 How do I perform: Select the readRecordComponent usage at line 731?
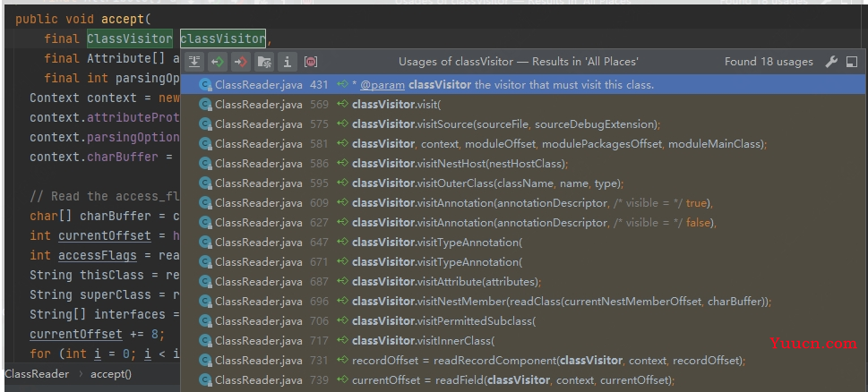point(522,361)
